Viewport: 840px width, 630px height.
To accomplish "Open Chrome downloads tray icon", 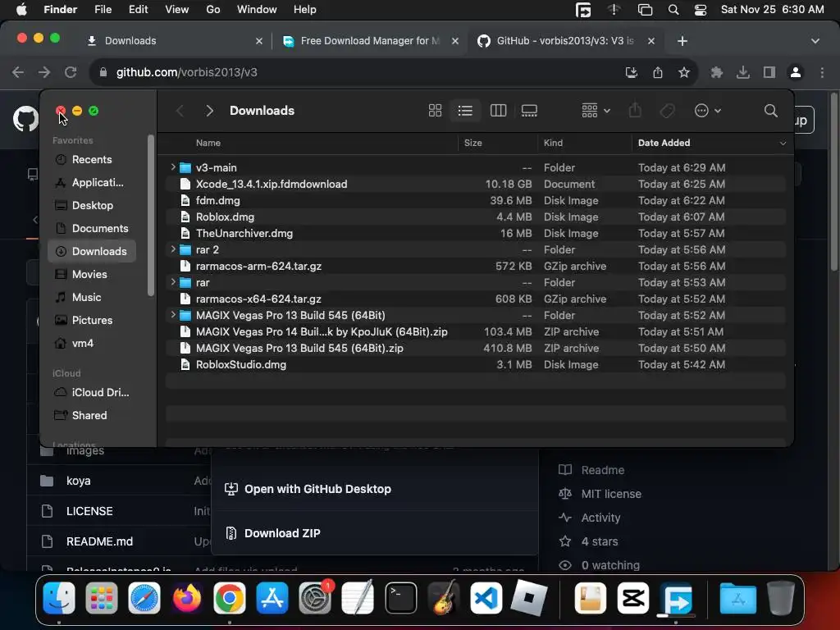I will click(742, 72).
